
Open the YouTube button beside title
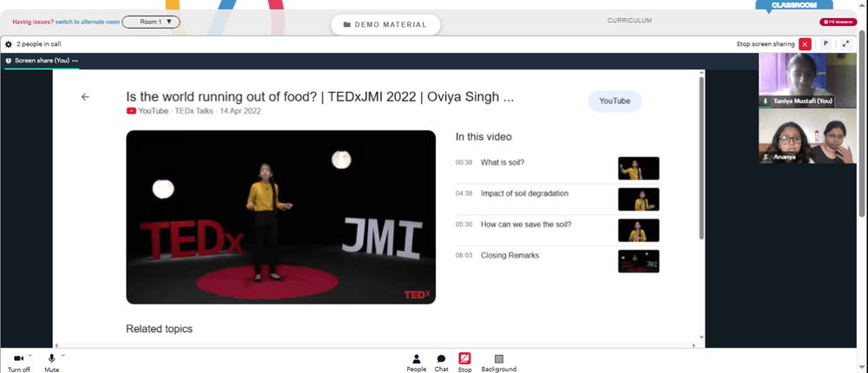(615, 101)
